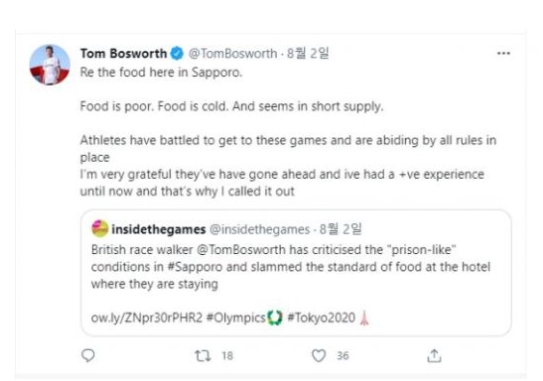543x381 pixels.
Task: Click the retweet arrows icon
Action: [203, 356]
